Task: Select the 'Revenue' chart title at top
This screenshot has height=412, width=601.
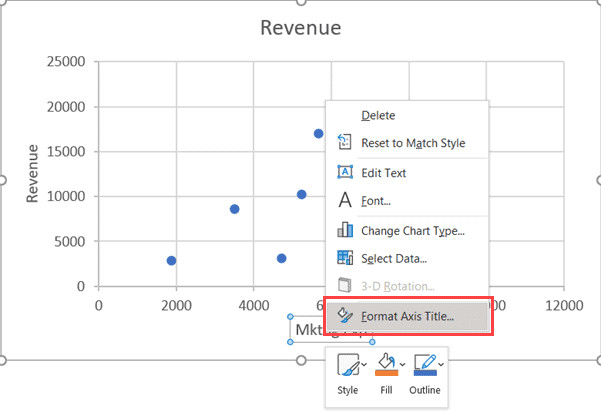Action: click(300, 27)
